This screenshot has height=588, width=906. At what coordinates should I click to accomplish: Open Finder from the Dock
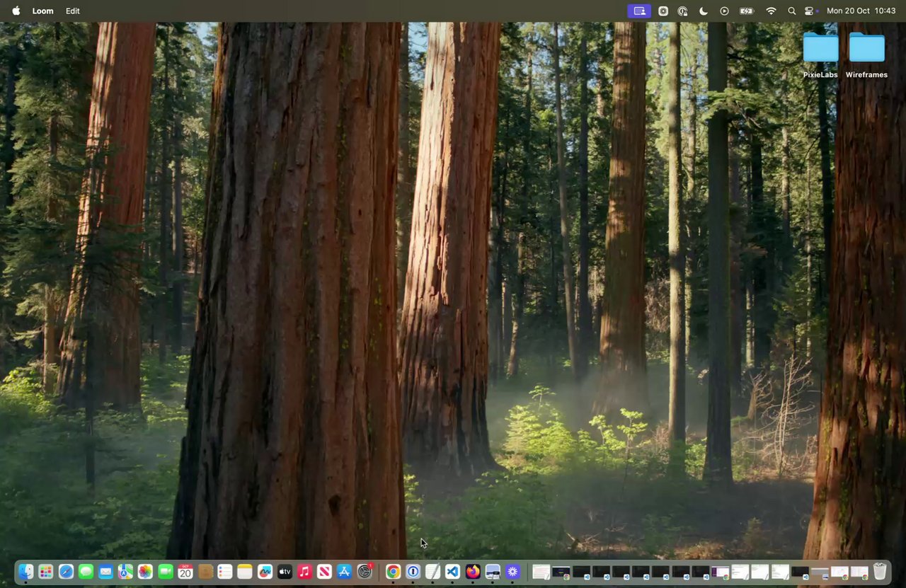pos(26,572)
